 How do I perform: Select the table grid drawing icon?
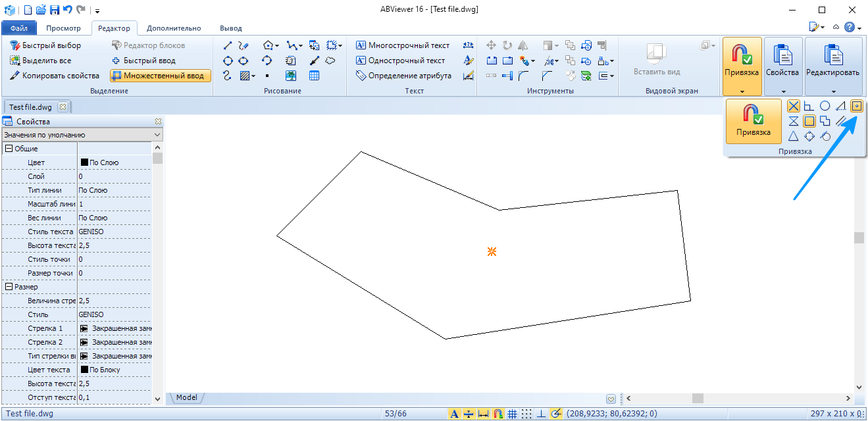(315, 76)
